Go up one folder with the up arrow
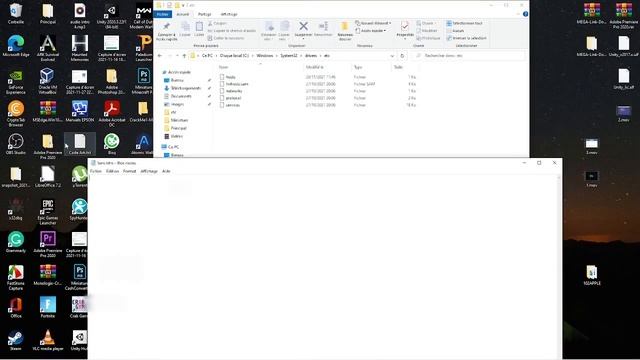The width and height of the screenshot is (640, 360). click(184, 56)
